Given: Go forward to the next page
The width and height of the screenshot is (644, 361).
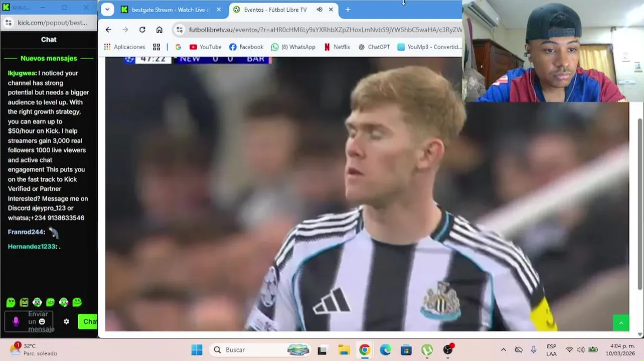Looking at the screenshot, I should coord(125,30).
